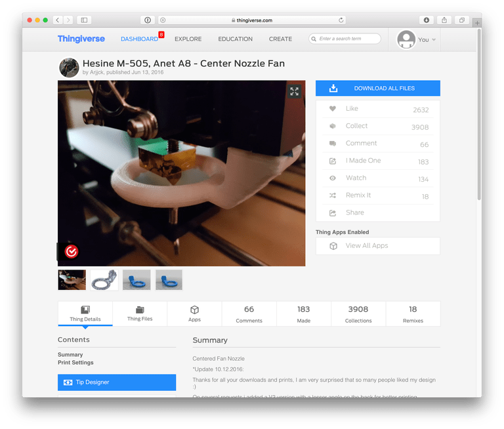Toggle the Watch eye icon

pyautogui.click(x=333, y=178)
